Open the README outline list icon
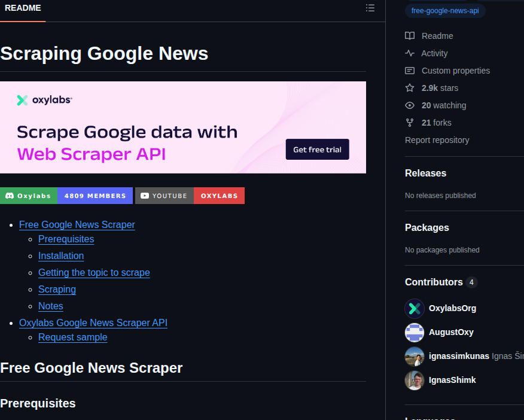524x420 pixels. point(370,8)
